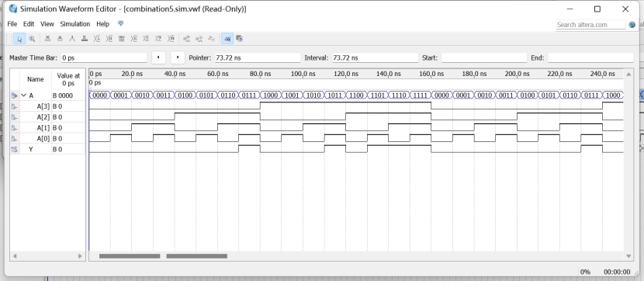Image resolution: width=644 pixels, height=281 pixels.
Task: Click the left waveform horizontal scrollbar thumb
Action: (130, 256)
